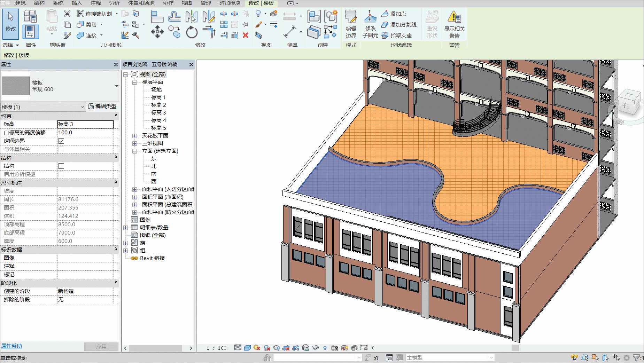Click the red Delete X icon
644x363 pixels.
pyautogui.click(x=246, y=35)
